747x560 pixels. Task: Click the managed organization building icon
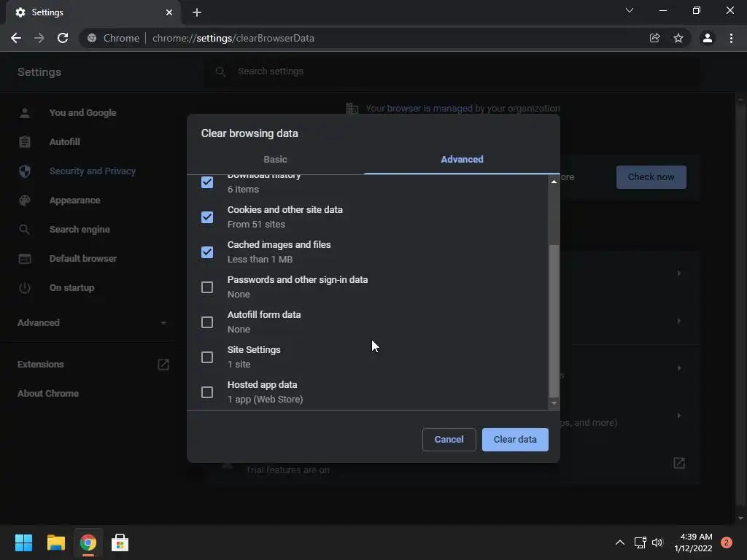click(352, 109)
